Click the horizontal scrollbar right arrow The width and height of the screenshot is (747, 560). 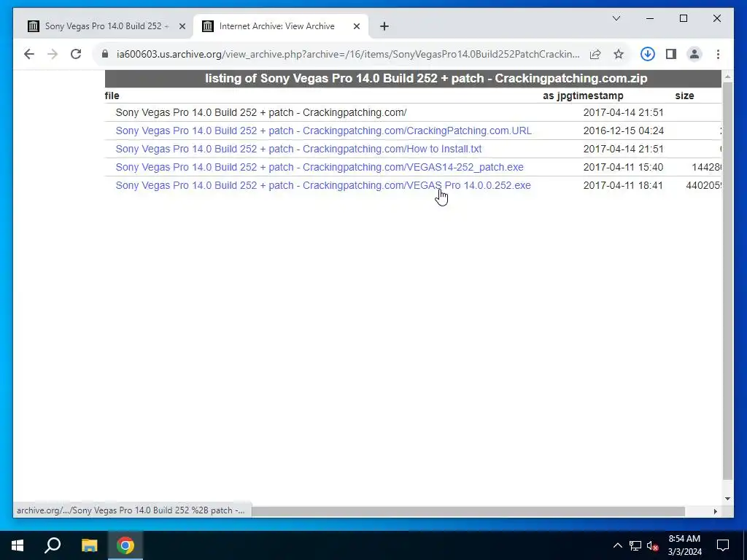tap(715, 511)
